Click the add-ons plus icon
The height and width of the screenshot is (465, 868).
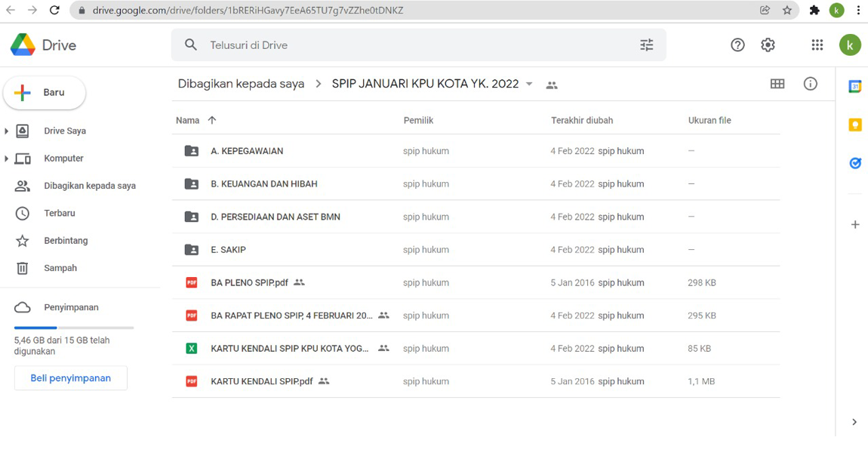click(854, 224)
